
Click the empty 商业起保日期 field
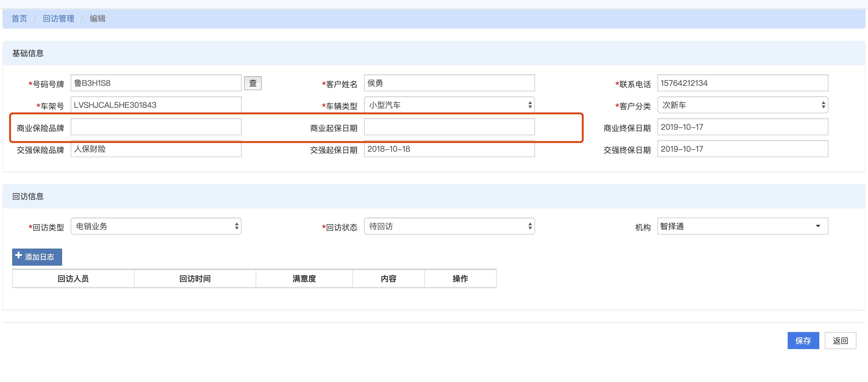point(449,127)
